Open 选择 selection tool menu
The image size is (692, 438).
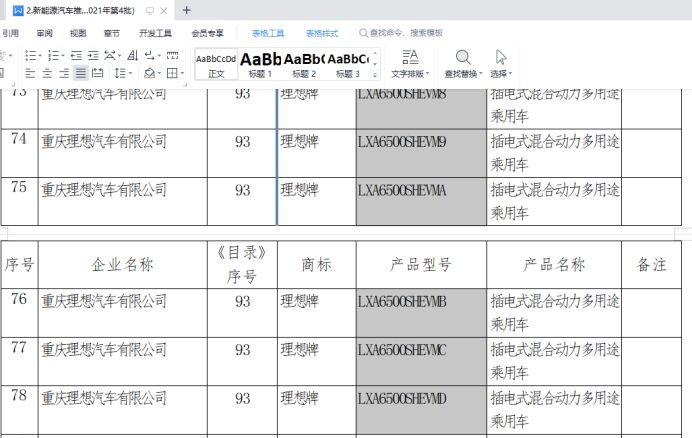(x=501, y=64)
